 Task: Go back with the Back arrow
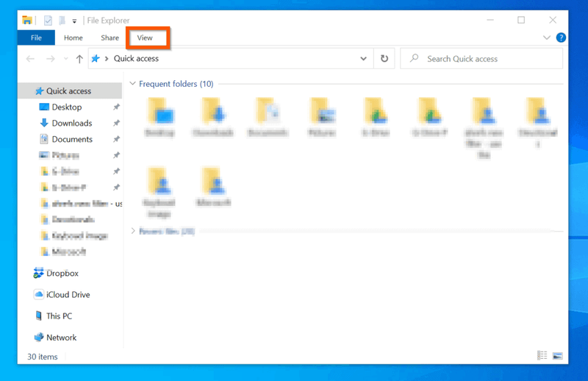pyautogui.click(x=30, y=59)
